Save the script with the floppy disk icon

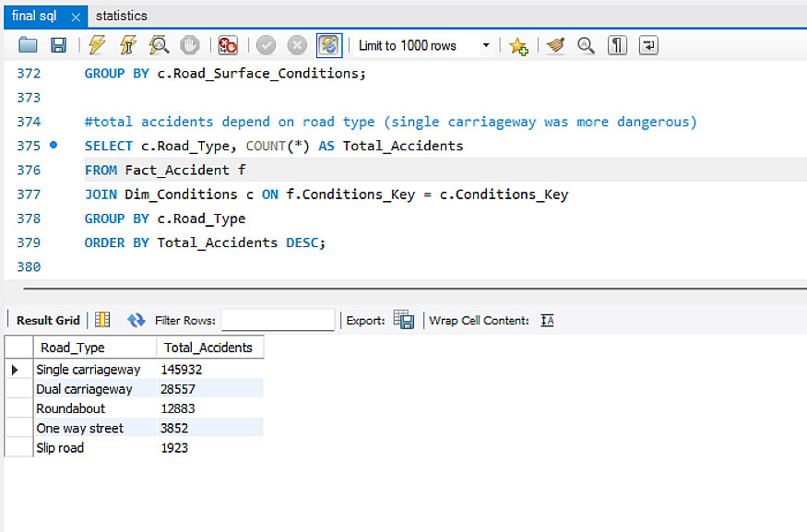(x=58, y=45)
